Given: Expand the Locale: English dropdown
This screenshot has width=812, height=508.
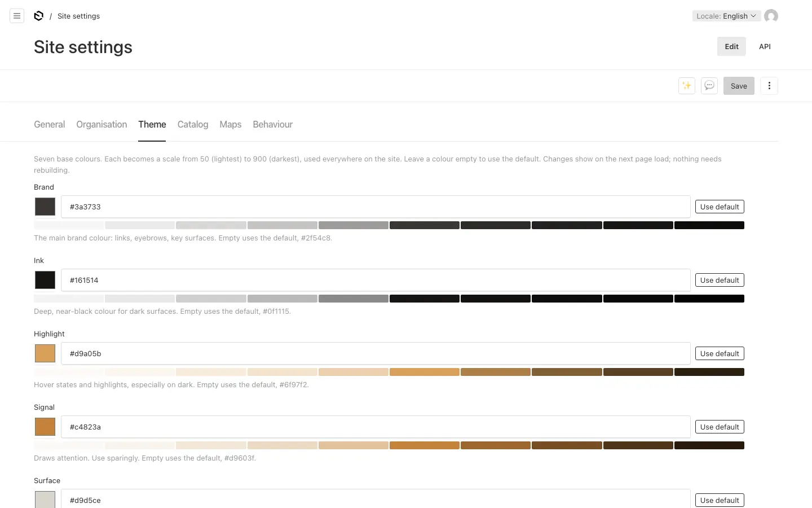Looking at the screenshot, I should (726, 16).
